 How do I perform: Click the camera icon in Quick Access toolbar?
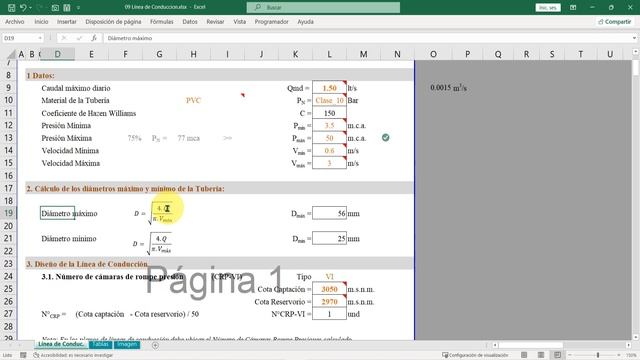[x=55, y=7]
